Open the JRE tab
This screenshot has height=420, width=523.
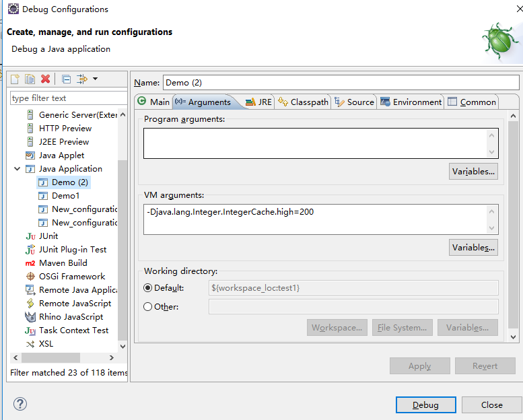click(x=259, y=102)
